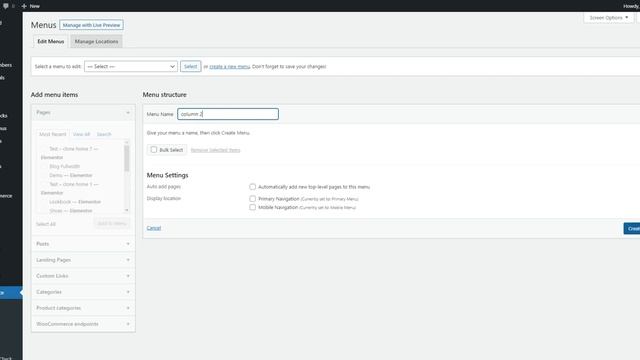Toggle the Bulk Select checkbox
Viewport: 640px width, 360px height.
(154, 150)
